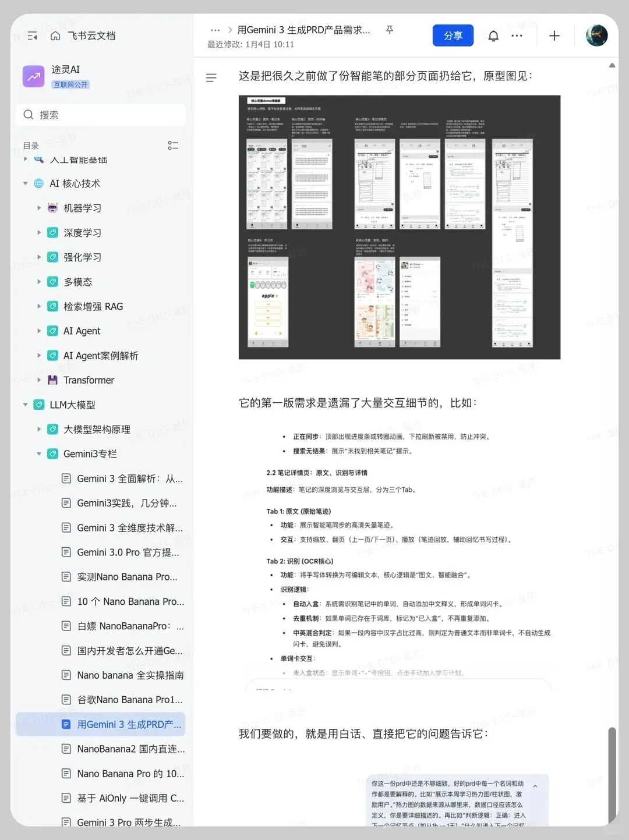Click the scrollbar up arrow

tap(612, 65)
